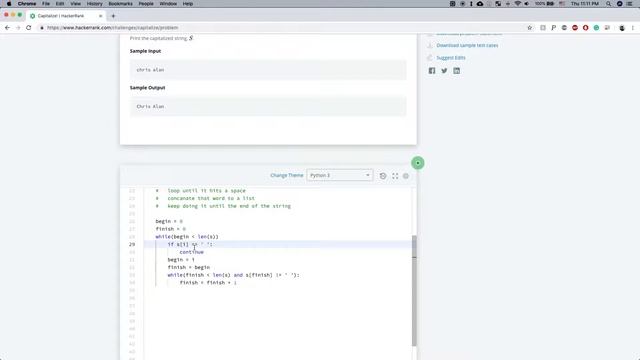Open the Apple menu
The height and width of the screenshot is (360, 640).
click(9, 4)
